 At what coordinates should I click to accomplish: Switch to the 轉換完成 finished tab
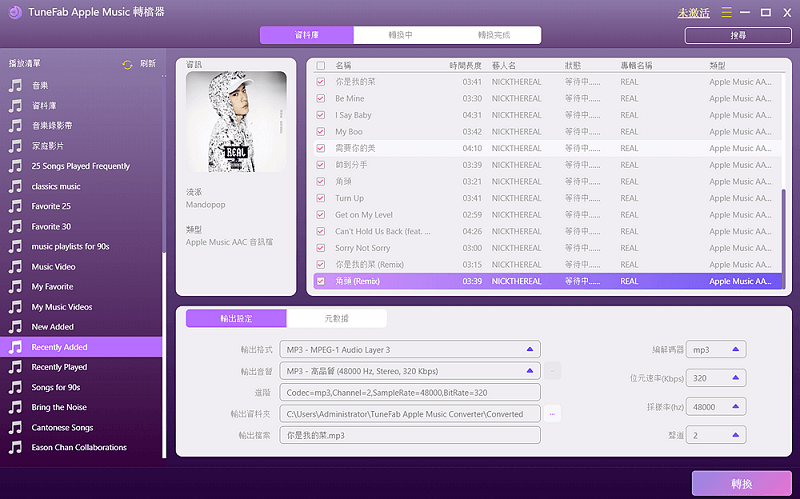click(494, 35)
